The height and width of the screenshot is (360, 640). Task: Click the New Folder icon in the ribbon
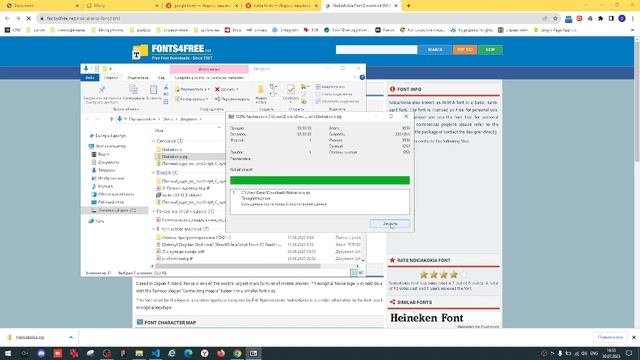260,90
